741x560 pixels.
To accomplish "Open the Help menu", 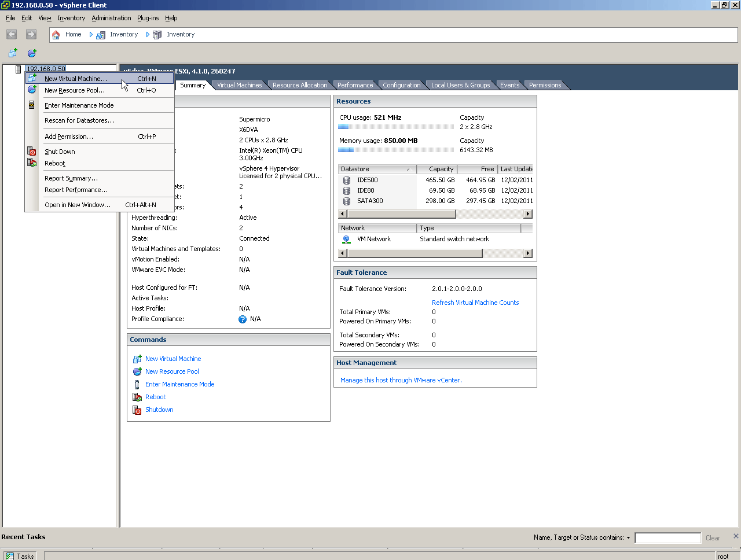I will 171,19.
